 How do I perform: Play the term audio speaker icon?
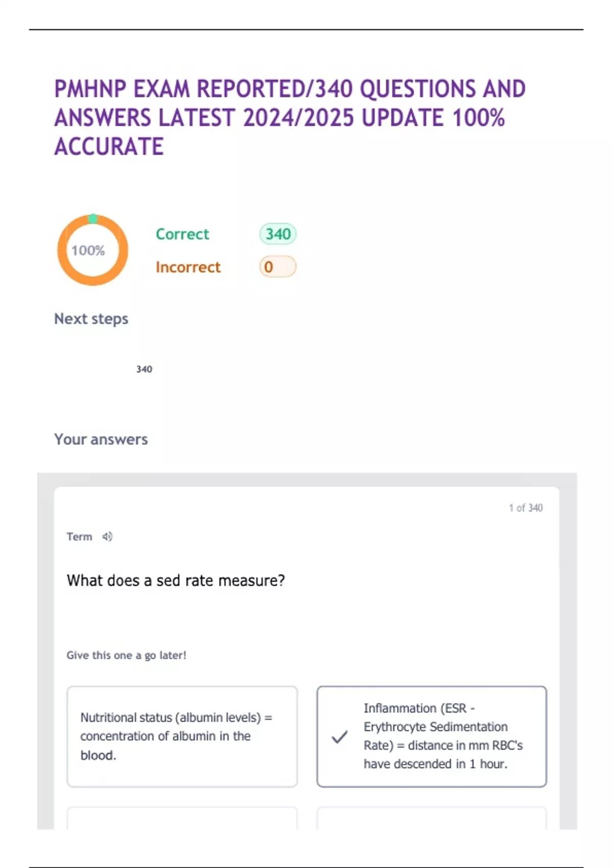point(107,537)
